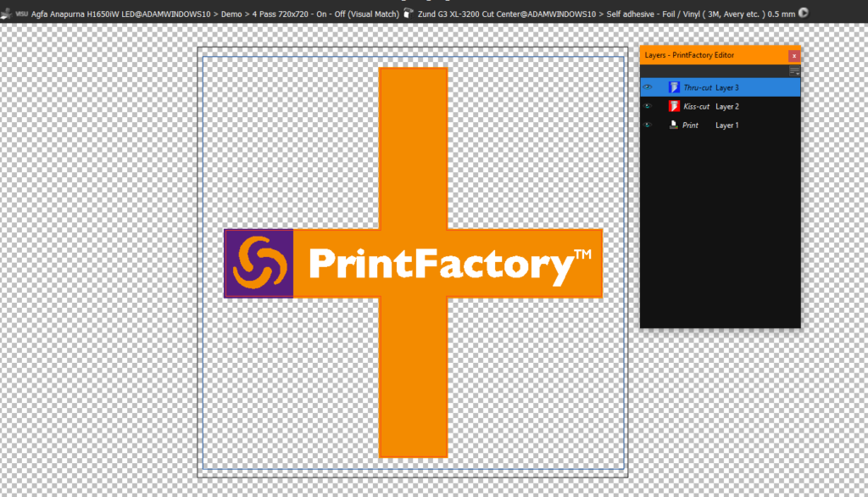Viewport: 868px width, 497px height.
Task: Click the cutter device icon before Zund G3
Action: tap(409, 14)
